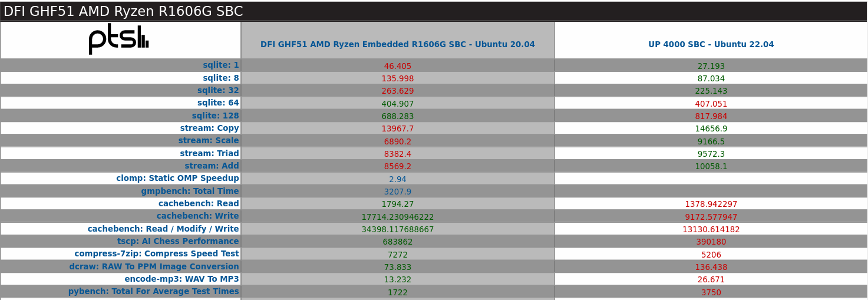This screenshot has width=868, height=300.
Task: Select the 87.034 result cell
Action: [711, 78]
